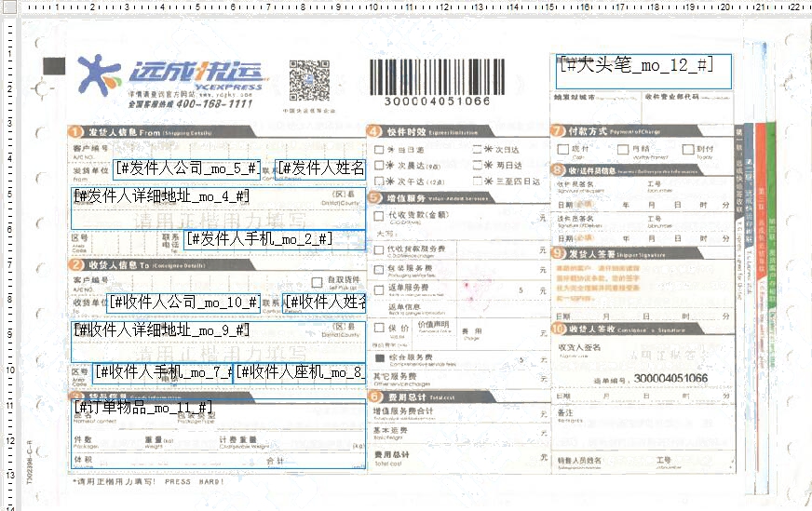Select the 发件人详细地址_mo_4 field box
Image resolution: width=812 pixels, height=511 pixels.
pos(218,208)
